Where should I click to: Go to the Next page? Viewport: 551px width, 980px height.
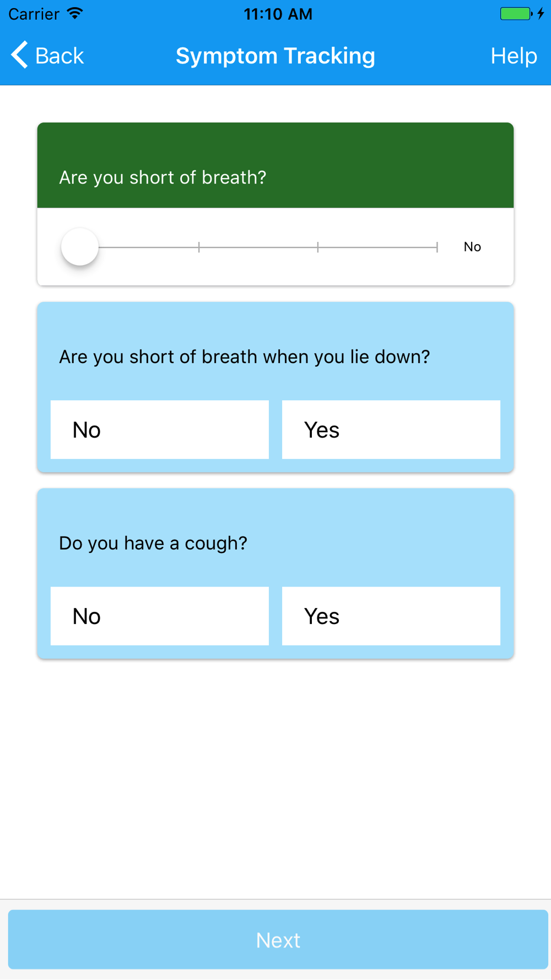coord(278,940)
